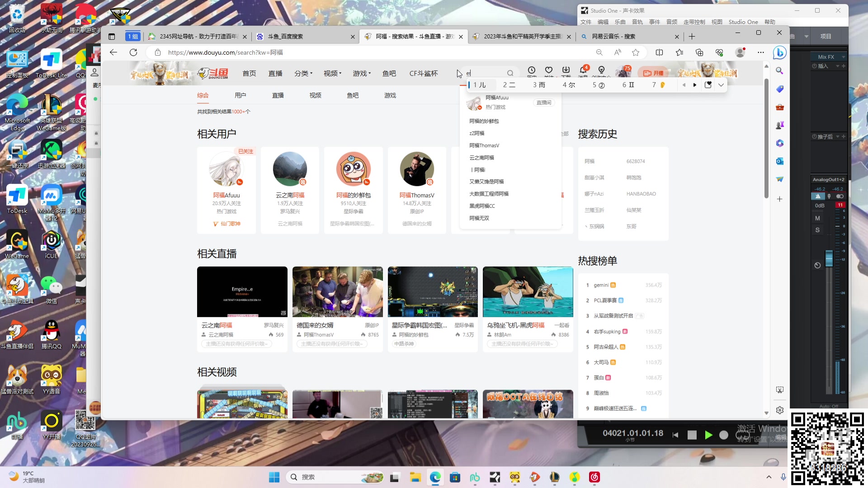The image size is (868, 488).
Task: Switch to the 斗鱼_百度搜索 browser tab
Action: click(305, 37)
